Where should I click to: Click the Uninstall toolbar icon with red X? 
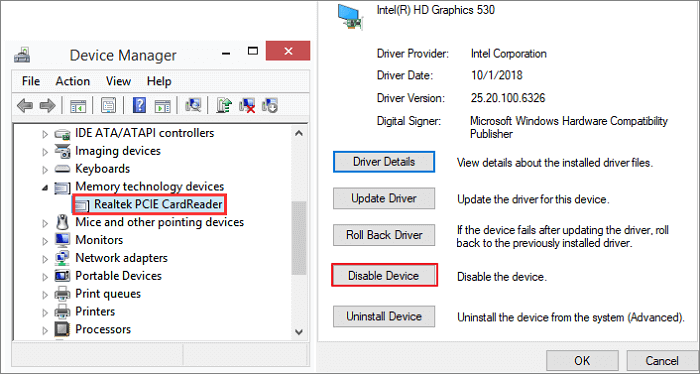[247, 106]
